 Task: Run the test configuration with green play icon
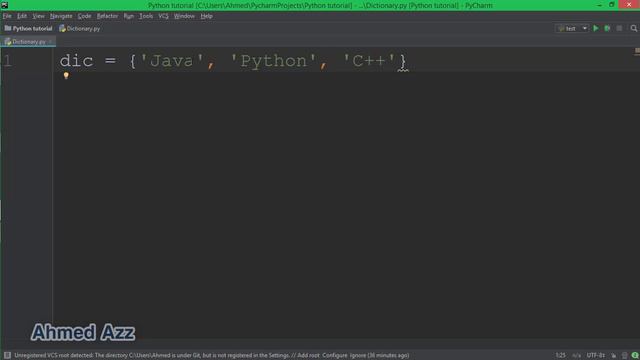click(596, 28)
